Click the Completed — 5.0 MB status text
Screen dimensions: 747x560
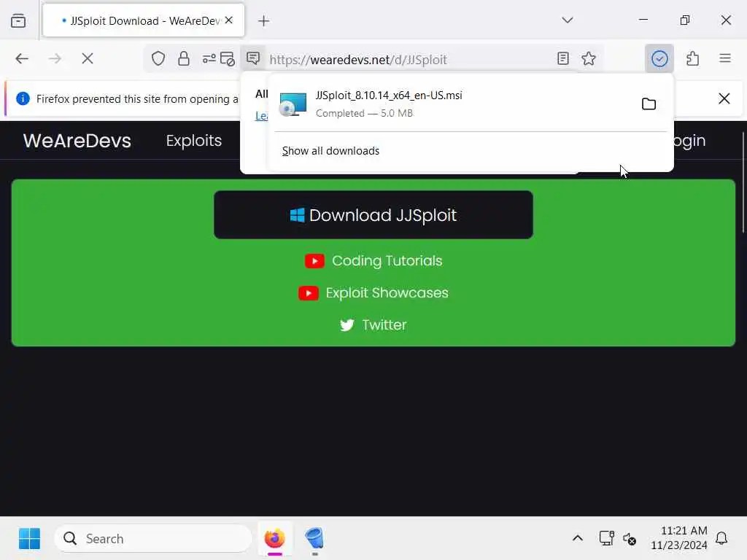point(365,113)
